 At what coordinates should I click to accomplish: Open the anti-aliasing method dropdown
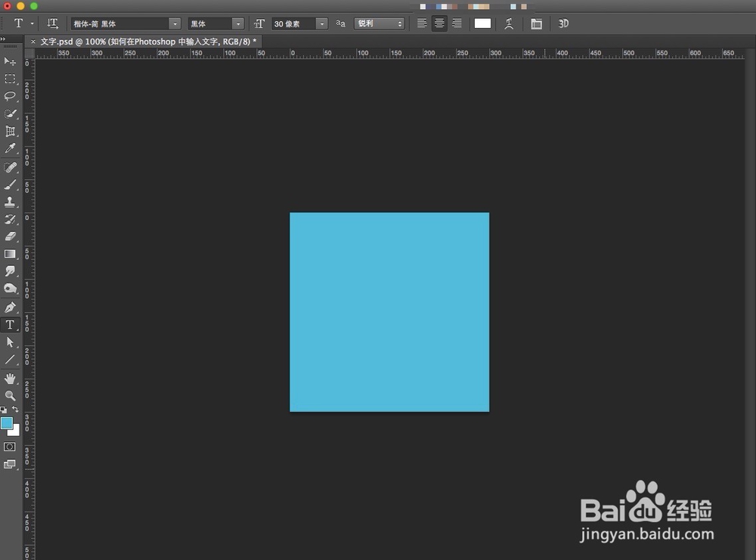point(380,23)
